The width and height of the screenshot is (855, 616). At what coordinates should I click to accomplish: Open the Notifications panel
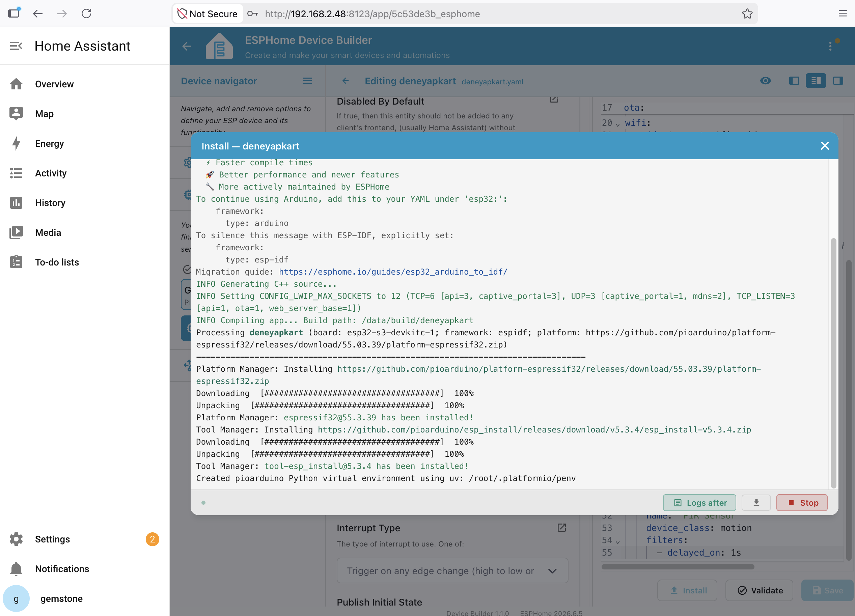pos(85,569)
